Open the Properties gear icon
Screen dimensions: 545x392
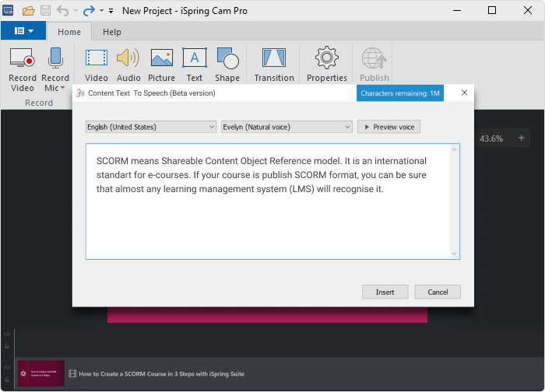pyautogui.click(x=327, y=58)
